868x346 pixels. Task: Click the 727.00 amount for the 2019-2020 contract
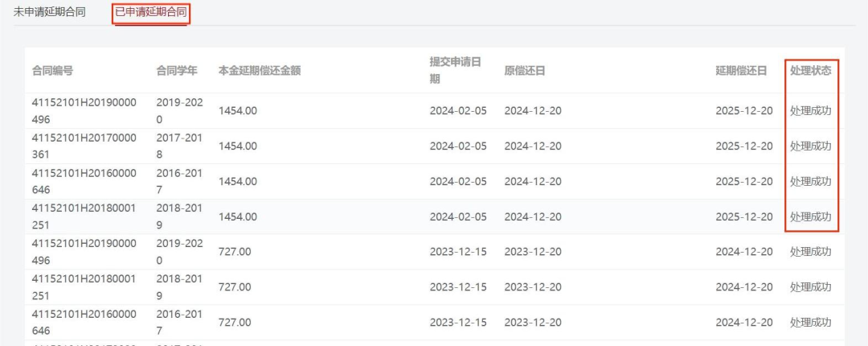pyautogui.click(x=235, y=252)
